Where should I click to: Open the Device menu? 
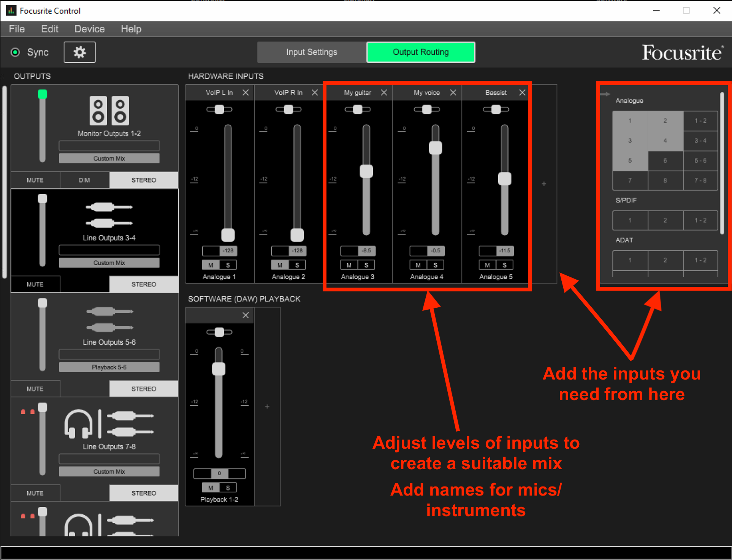(89, 29)
